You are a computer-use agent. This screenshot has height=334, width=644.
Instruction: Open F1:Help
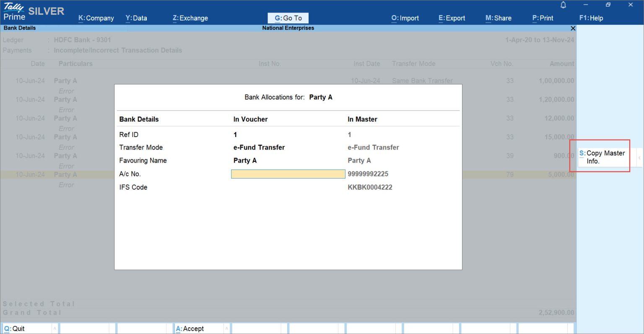591,18
